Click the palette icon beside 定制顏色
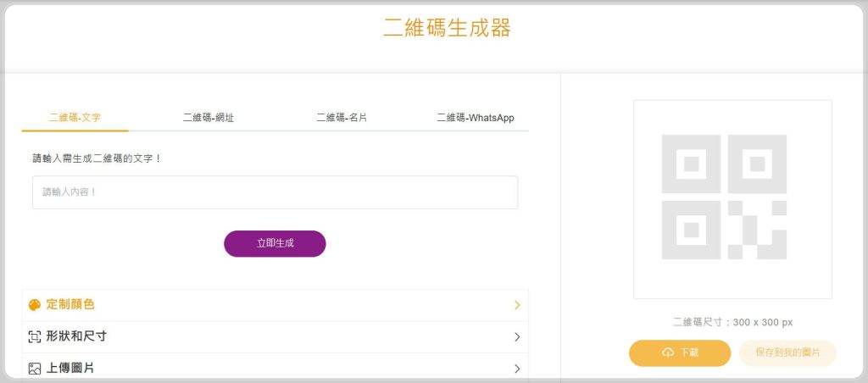868x383 pixels. (x=35, y=305)
